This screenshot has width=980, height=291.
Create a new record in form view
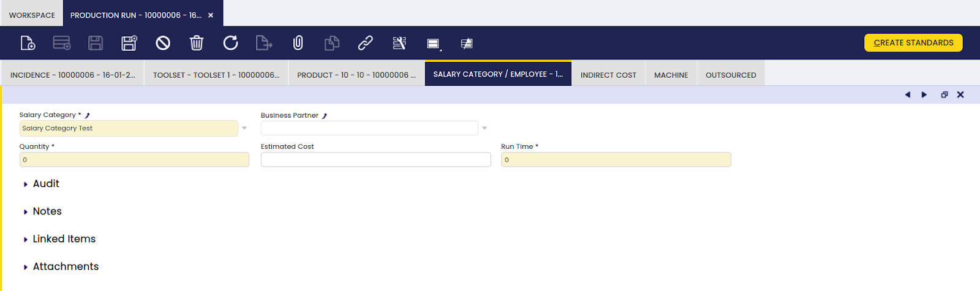(28, 43)
